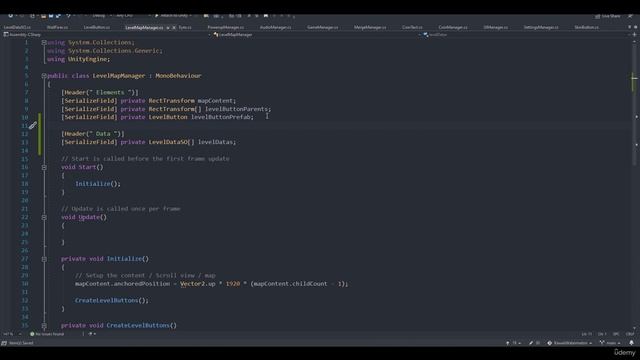The image size is (640, 360).
Task: Click the Initialize(); call inside Start
Action: pos(98,184)
